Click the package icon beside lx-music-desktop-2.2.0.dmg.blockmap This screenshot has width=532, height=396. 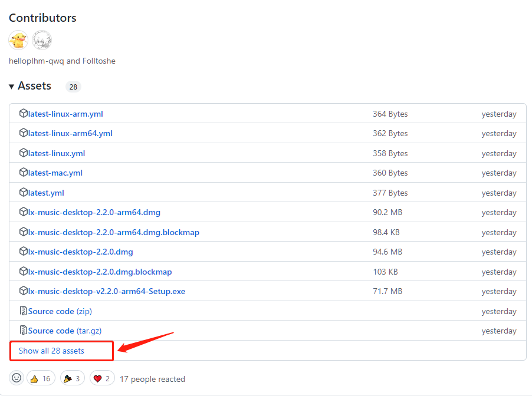pyautogui.click(x=24, y=272)
